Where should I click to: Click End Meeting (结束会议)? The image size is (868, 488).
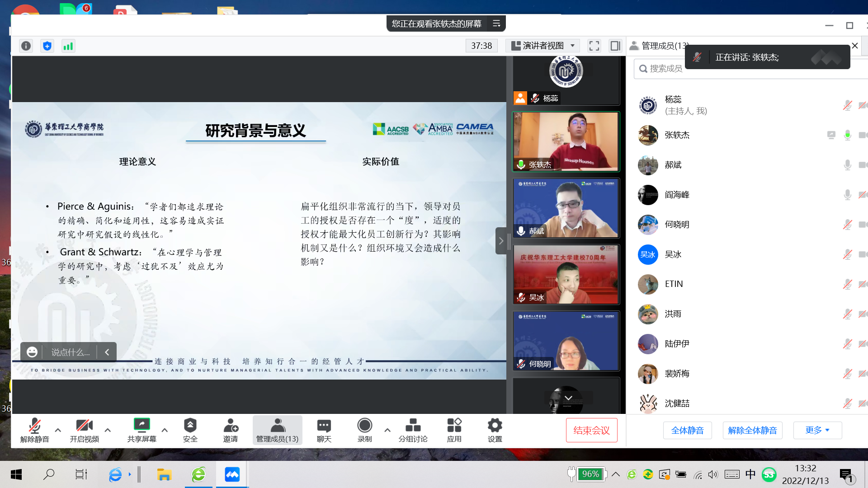tap(591, 430)
